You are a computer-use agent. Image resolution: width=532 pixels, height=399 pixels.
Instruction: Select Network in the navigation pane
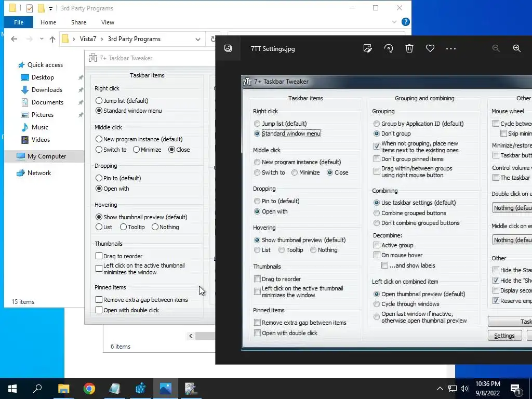click(x=39, y=172)
